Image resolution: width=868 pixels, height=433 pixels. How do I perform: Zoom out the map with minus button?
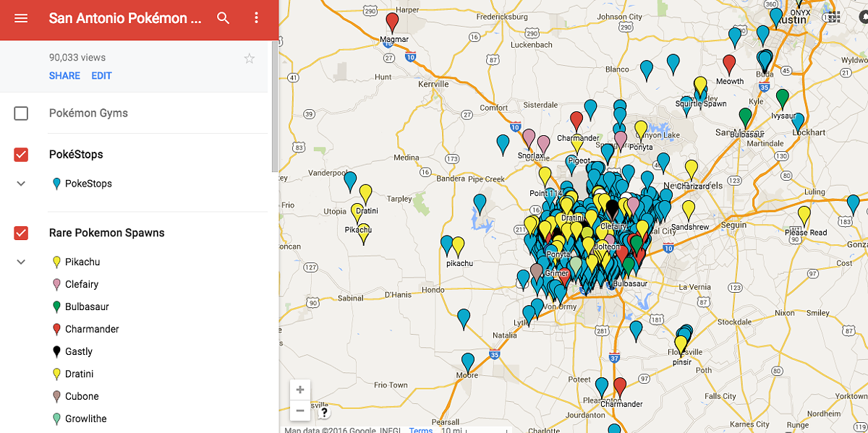point(300,411)
